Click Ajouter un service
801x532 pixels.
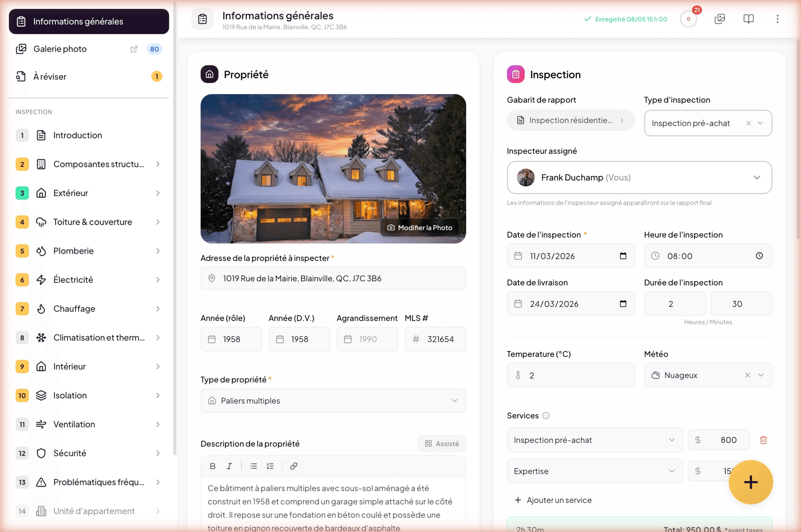point(553,500)
